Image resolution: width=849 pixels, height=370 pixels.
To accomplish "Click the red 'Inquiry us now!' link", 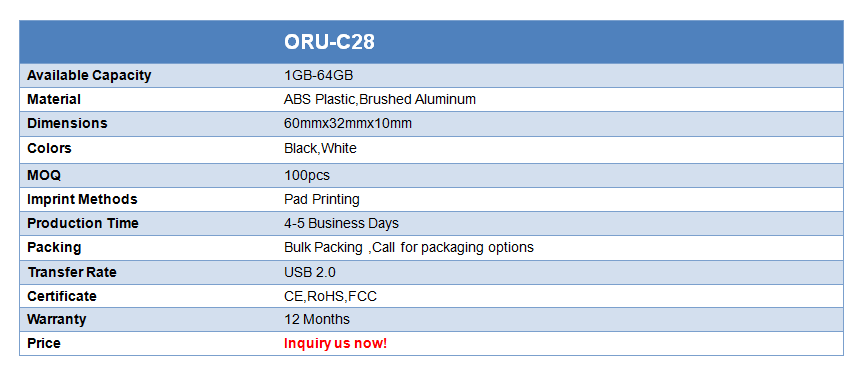I will (x=336, y=343).
